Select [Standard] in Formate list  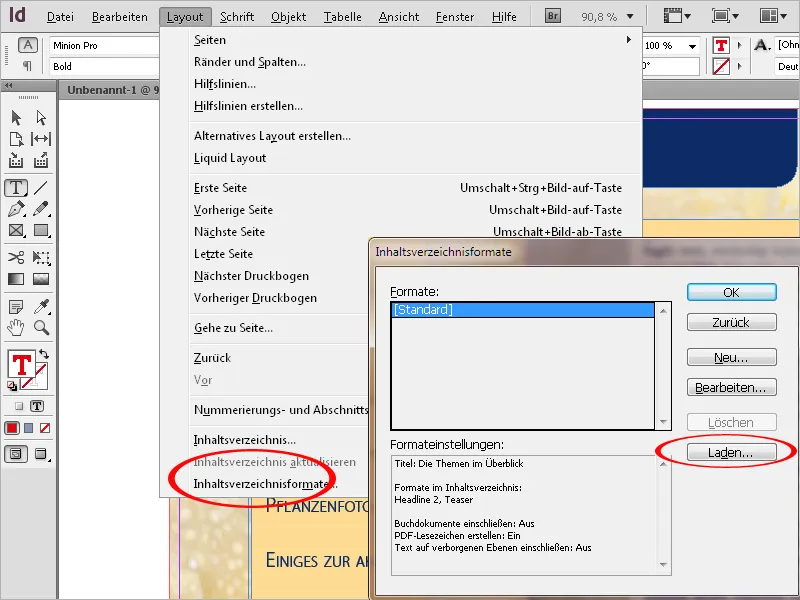[522, 310]
